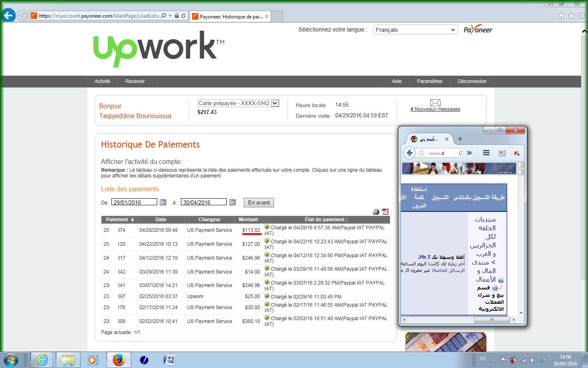The image size is (588, 368).
Task: Open Firefox from the taskbar
Action: [119, 360]
